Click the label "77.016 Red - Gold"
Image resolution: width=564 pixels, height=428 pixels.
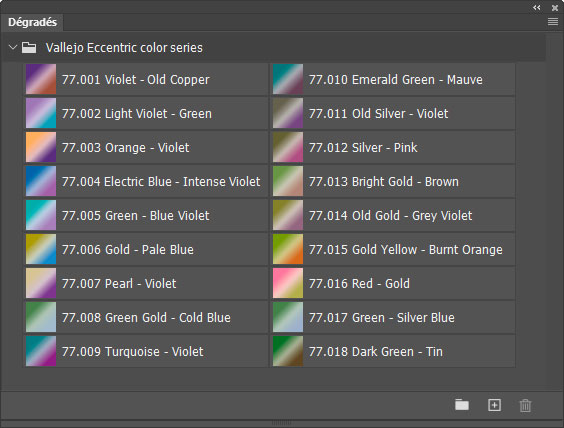pos(359,283)
